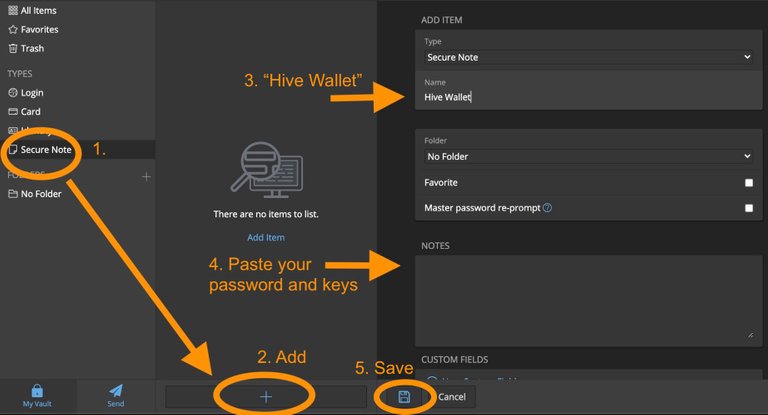The image size is (768, 415).
Task: Switch to the My Vault tab
Action: pos(37,396)
